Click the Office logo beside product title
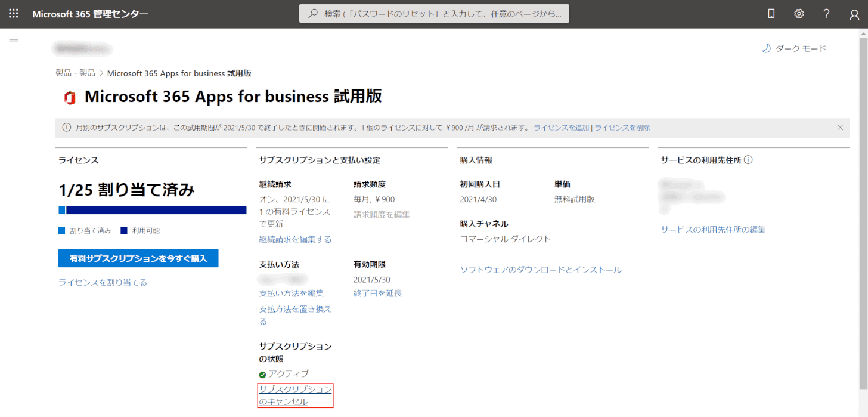The image size is (868, 417). pyautogui.click(x=70, y=98)
